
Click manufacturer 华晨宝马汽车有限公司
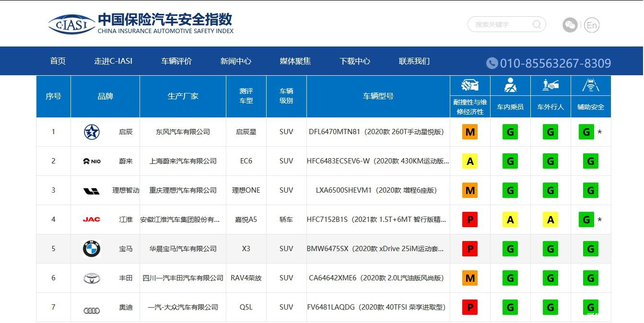coord(183,249)
